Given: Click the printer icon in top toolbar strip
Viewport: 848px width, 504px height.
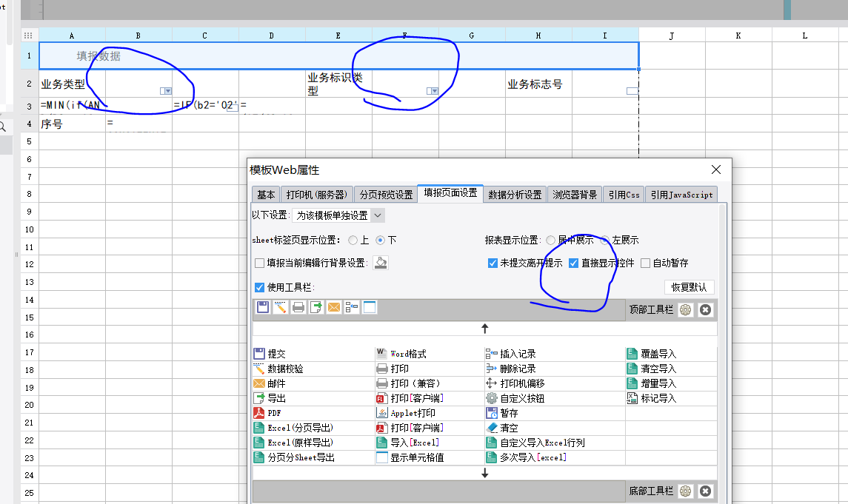Looking at the screenshot, I should point(298,307).
